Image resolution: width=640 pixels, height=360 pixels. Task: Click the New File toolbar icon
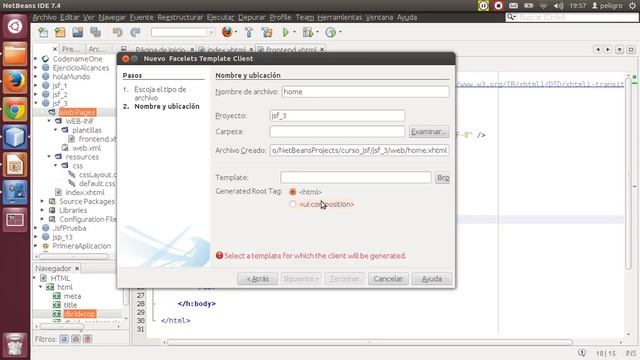(x=43, y=32)
